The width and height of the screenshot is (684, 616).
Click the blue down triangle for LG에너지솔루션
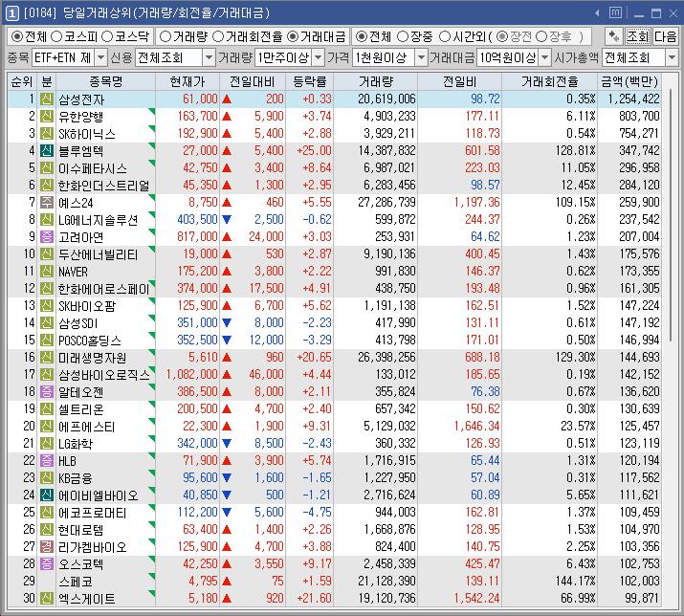point(227,219)
